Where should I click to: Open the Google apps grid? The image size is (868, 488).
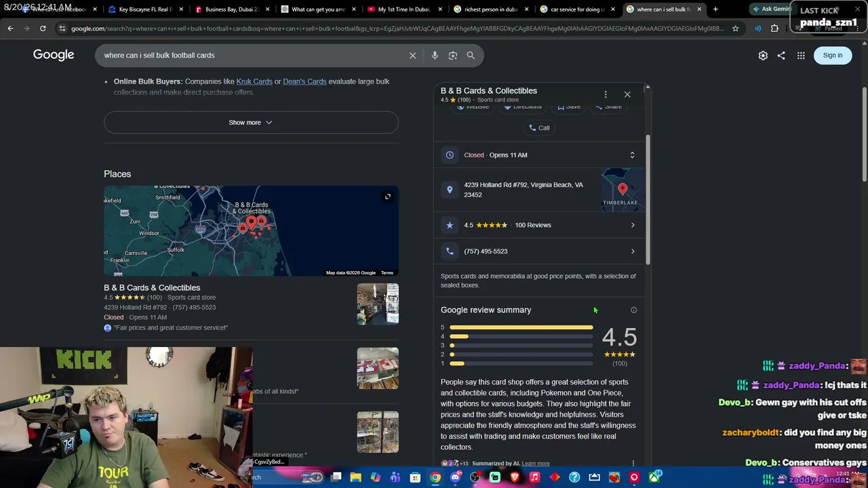(801, 56)
